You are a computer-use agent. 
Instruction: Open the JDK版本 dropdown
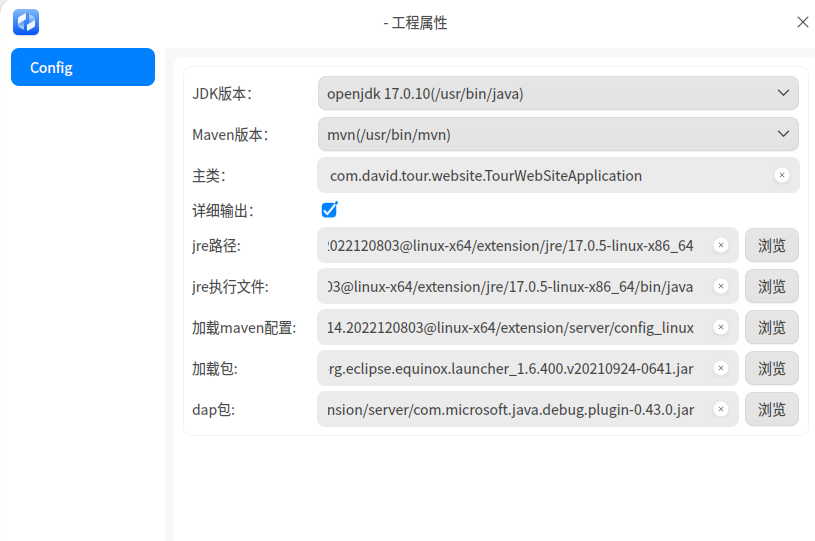tap(558, 94)
